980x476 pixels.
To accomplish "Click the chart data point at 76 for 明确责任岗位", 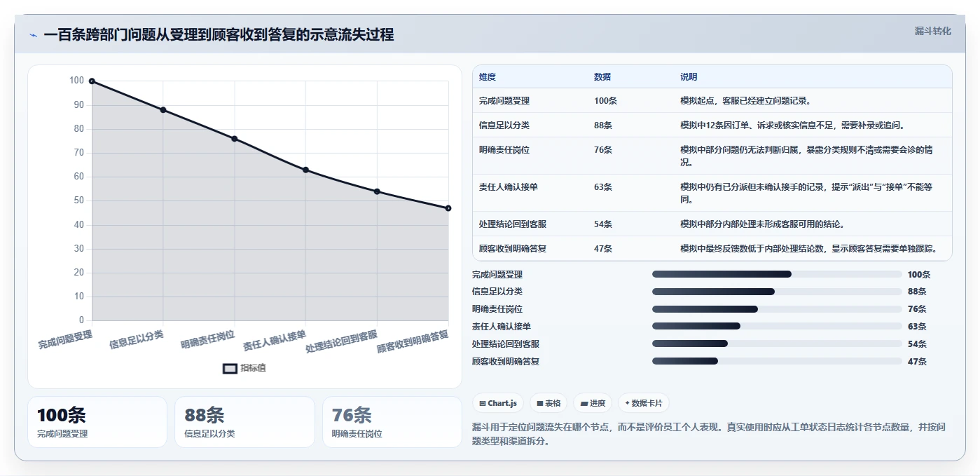I will tap(235, 139).
